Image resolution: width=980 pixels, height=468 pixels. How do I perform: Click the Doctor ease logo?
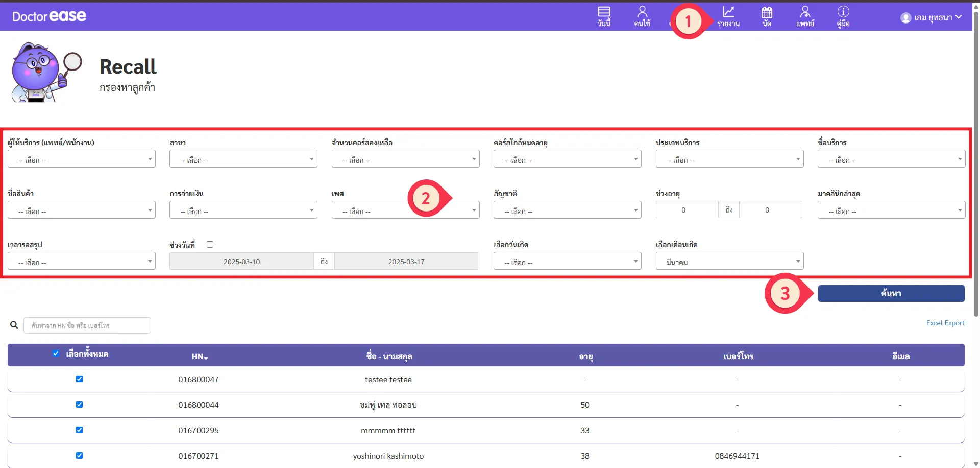[49, 16]
